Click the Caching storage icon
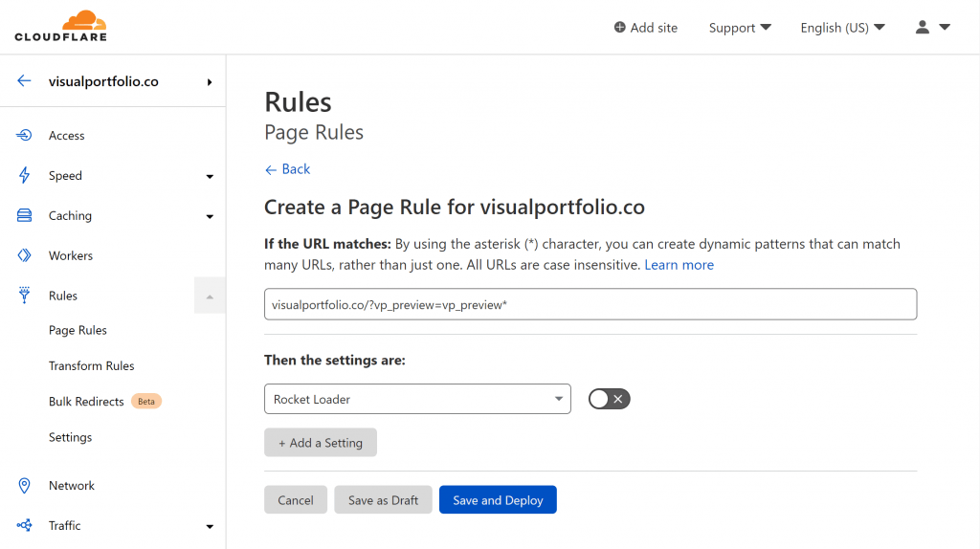 pyautogui.click(x=24, y=215)
